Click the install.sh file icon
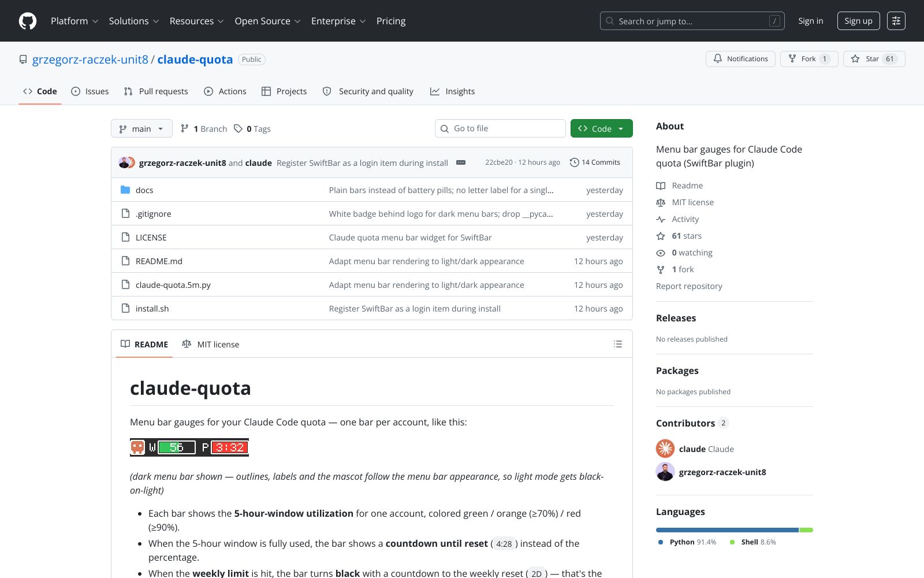This screenshot has height=578, width=924. point(125,308)
